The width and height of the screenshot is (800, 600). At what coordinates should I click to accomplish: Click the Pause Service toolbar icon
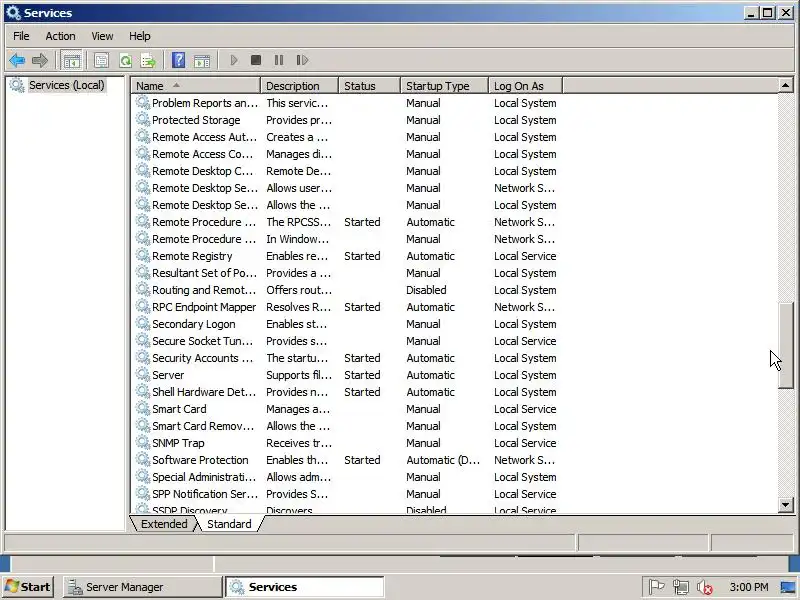[x=279, y=60]
